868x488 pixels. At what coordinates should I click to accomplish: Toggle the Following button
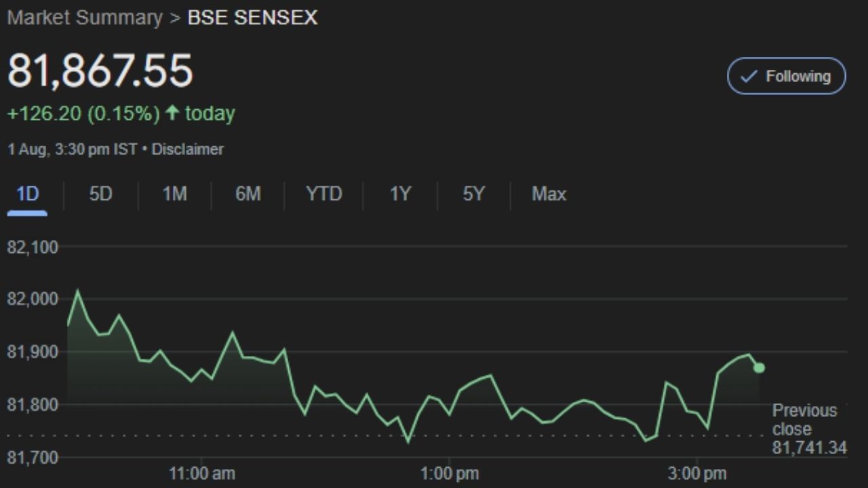[x=787, y=76]
